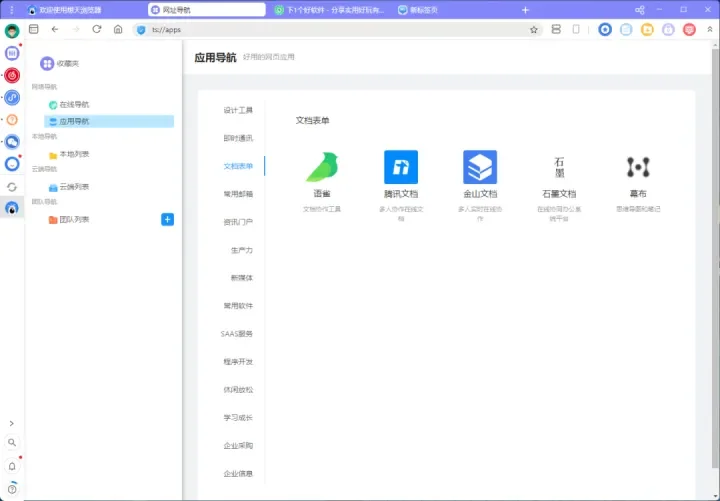Open the blue circular extension icon
This screenshot has width=720, height=501.
click(x=605, y=29)
